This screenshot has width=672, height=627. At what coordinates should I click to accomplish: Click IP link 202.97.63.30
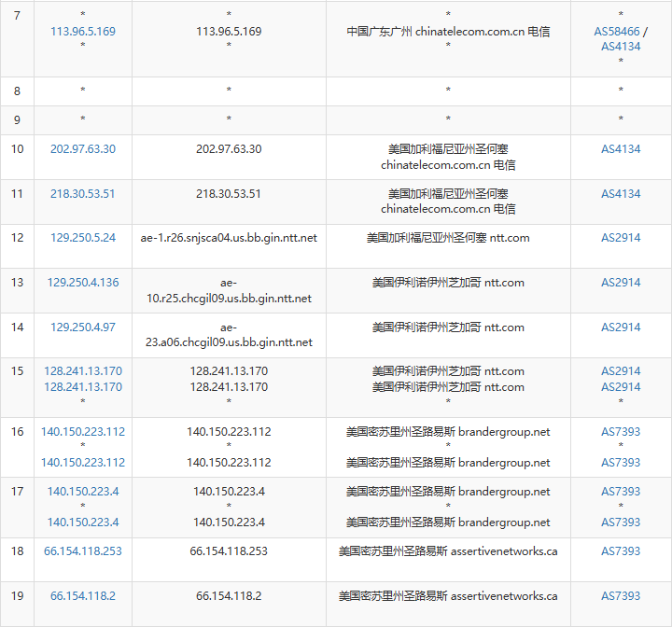83,148
